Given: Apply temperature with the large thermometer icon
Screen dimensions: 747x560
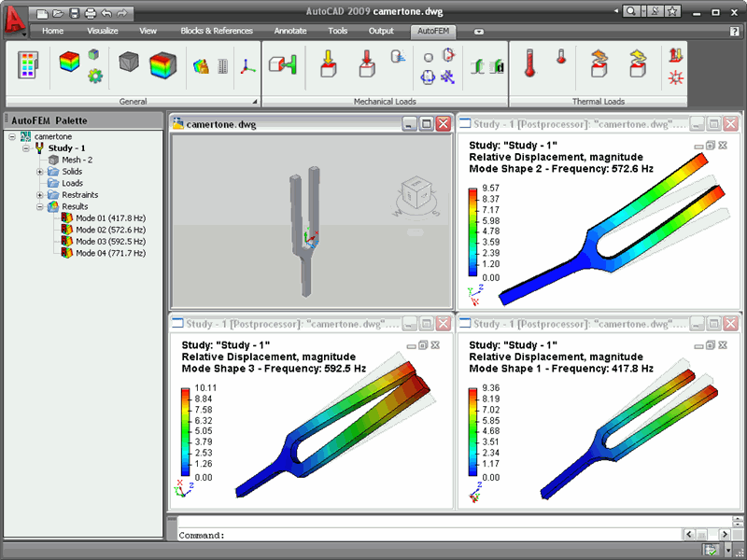Looking at the screenshot, I should [x=529, y=63].
